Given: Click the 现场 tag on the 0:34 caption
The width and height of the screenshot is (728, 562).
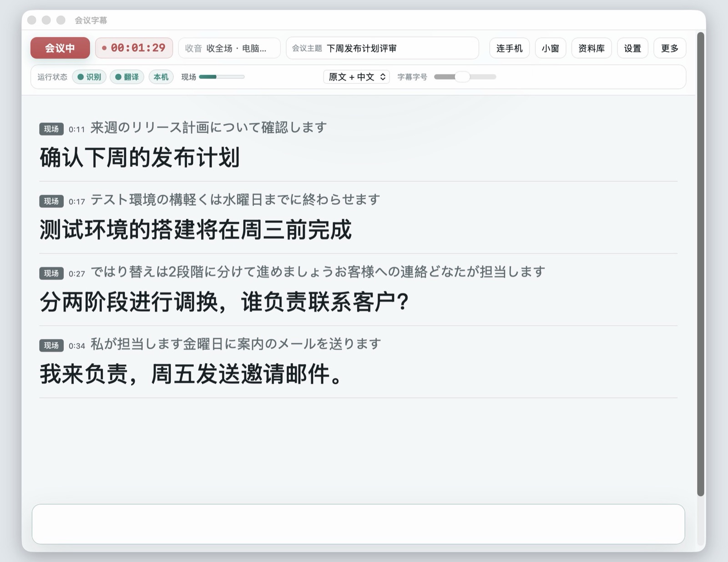Looking at the screenshot, I should coord(51,346).
